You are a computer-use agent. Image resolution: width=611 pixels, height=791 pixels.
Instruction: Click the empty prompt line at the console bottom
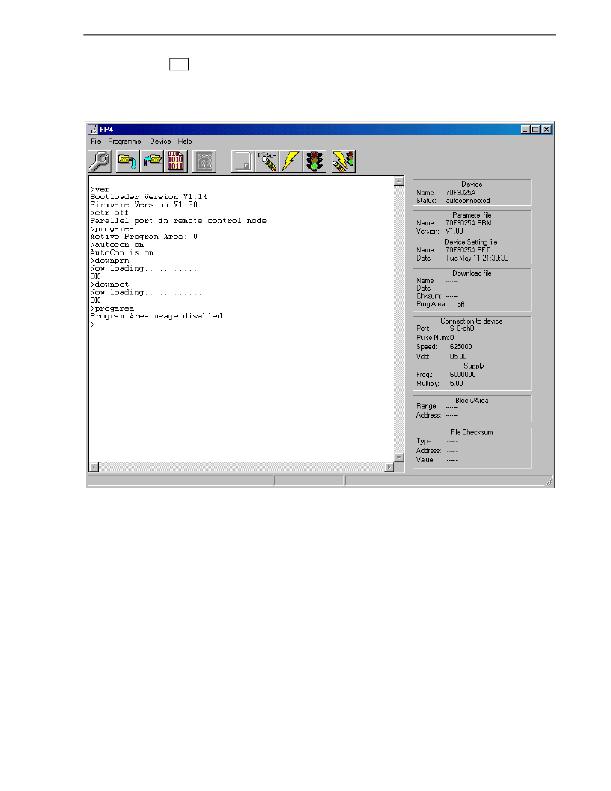(x=92, y=324)
